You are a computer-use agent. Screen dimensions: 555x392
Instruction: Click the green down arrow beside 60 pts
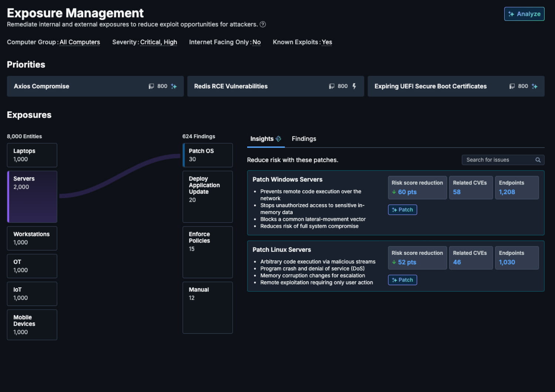(394, 192)
